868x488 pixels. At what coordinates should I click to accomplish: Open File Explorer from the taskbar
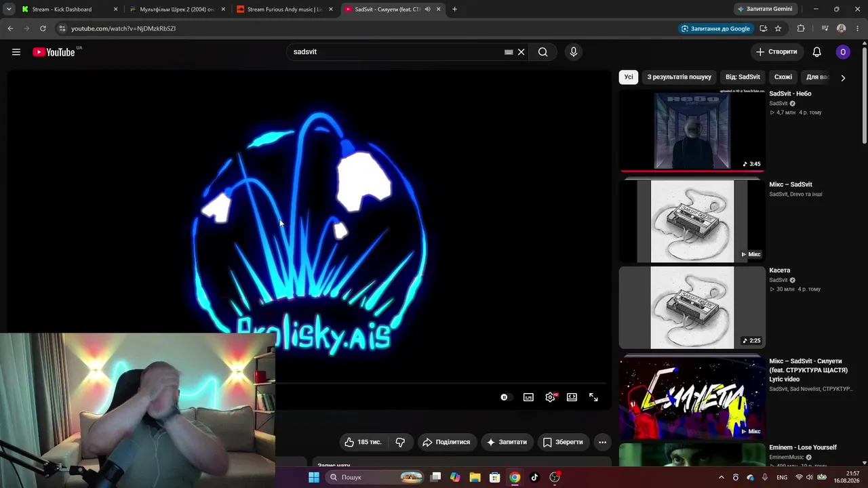pos(475,477)
